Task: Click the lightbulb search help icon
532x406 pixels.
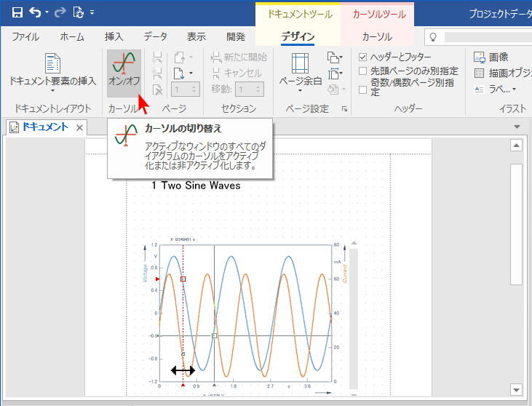Action: point(433,37)
